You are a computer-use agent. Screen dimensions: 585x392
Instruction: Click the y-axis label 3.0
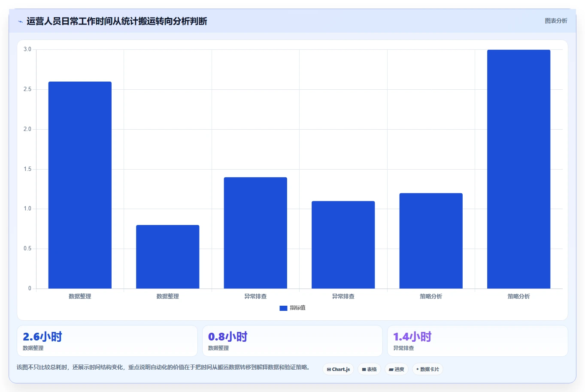(27, 49)
